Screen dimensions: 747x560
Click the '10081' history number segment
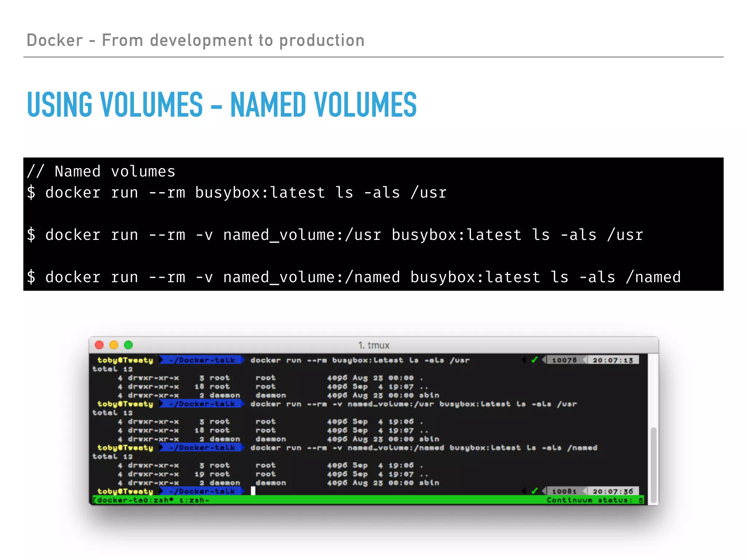click(x=564, y=491)
